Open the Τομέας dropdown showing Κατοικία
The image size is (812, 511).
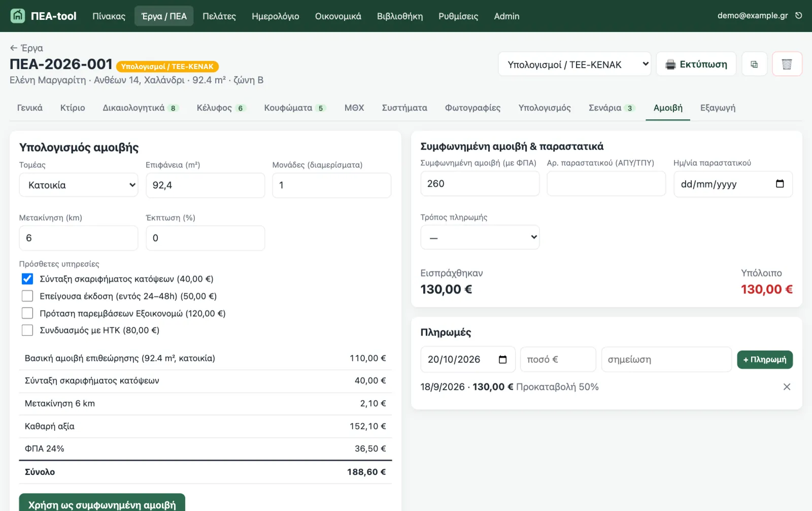[x=79, y=185]
